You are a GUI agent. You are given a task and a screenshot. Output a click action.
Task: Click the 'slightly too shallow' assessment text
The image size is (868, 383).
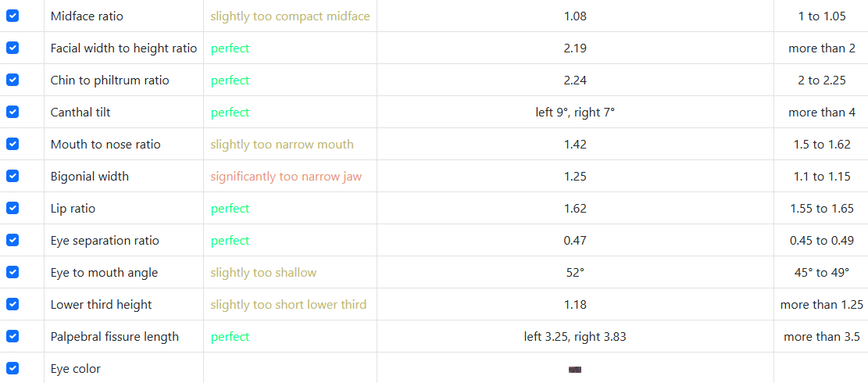[x=263, y=273]
